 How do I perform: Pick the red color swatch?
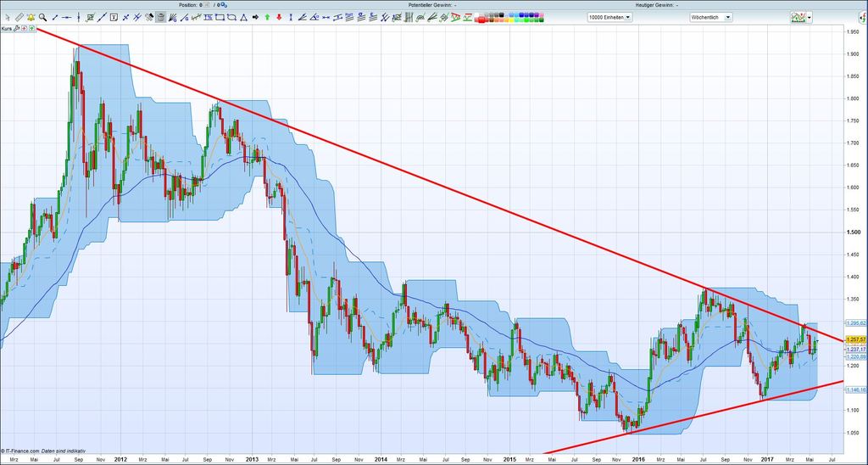pyautogui.click(x=481, y=20)
